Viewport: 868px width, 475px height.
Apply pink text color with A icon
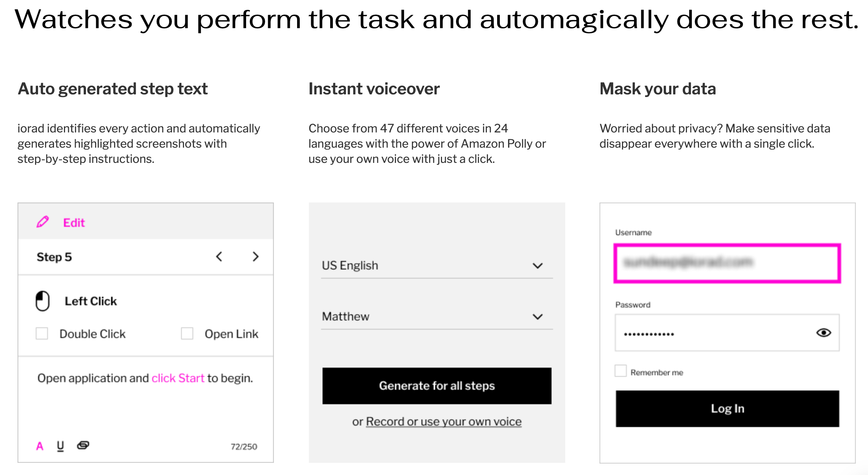[40, 446]
